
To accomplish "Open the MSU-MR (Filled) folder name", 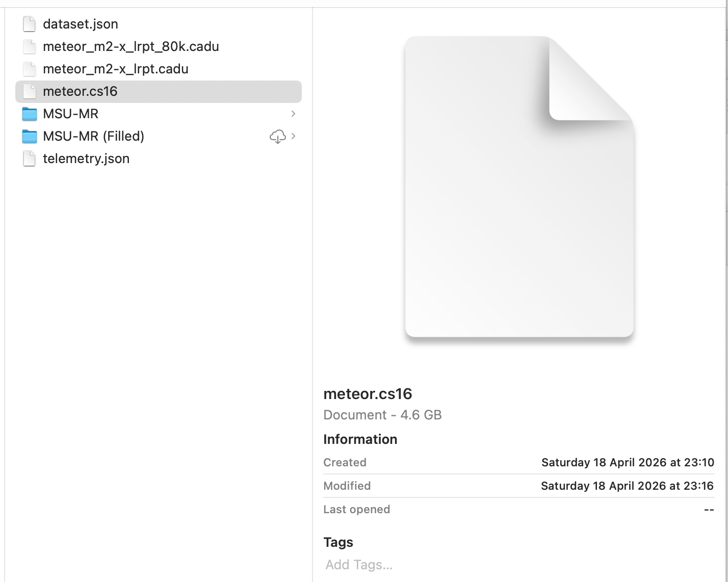I will [93, 136].
